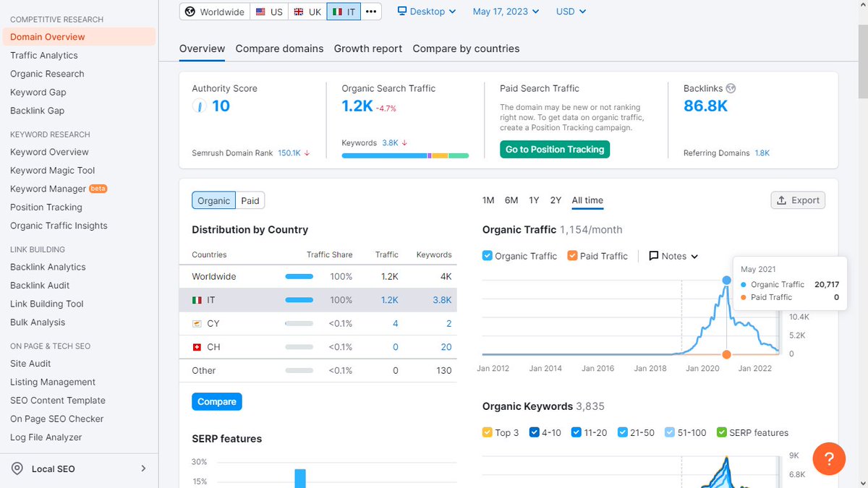This screenshot has height=488, width=868.
Task: Click the keyword position distribution color bar
Action: pos(405,155)
